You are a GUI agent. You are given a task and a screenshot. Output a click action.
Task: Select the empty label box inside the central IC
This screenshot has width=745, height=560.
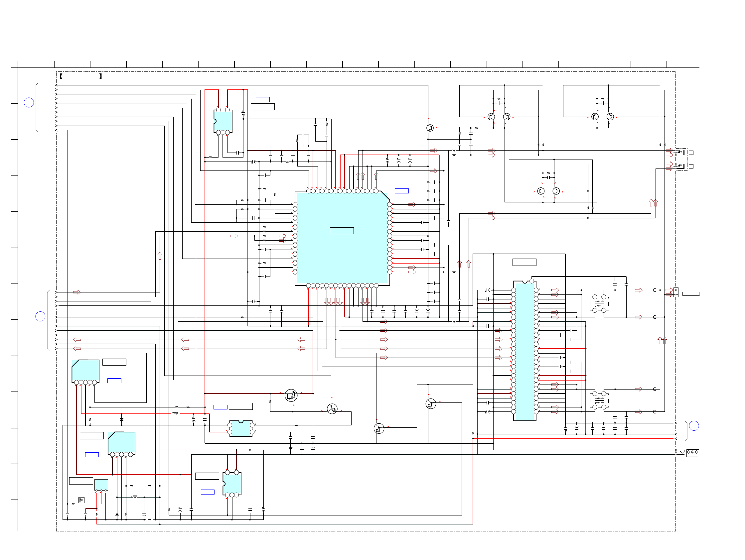point(342,231)
